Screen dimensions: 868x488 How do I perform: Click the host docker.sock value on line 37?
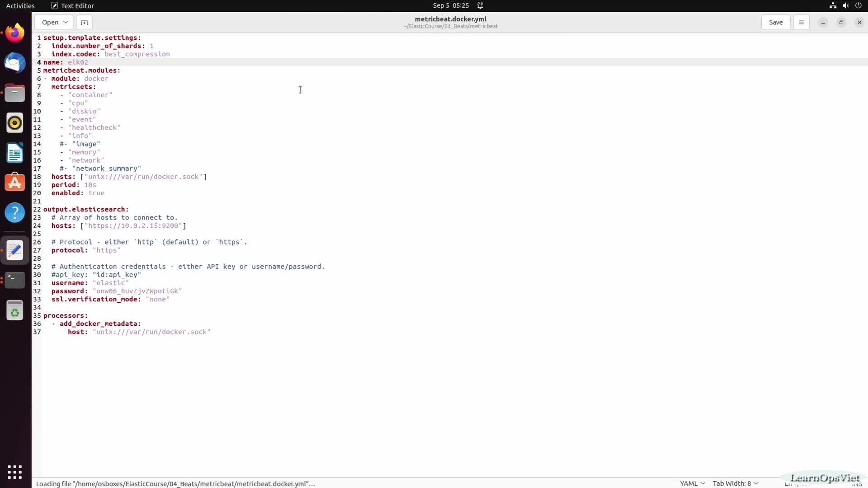click(151, 332)
